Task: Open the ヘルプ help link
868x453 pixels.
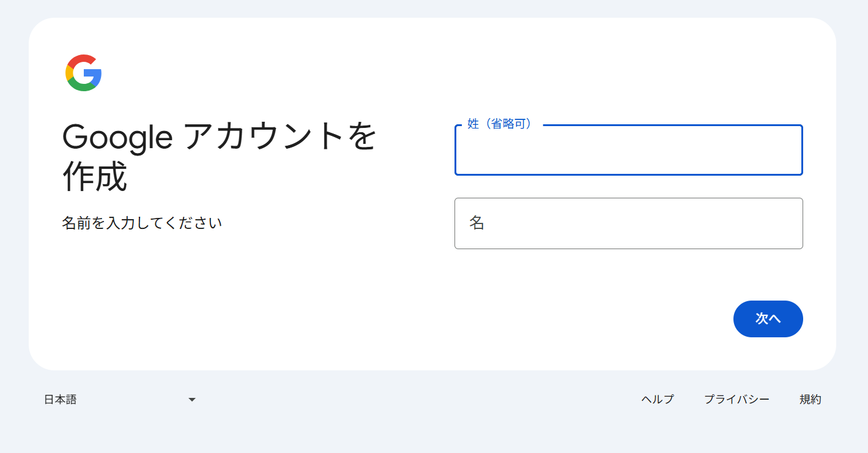Action: tap(658, 399)
